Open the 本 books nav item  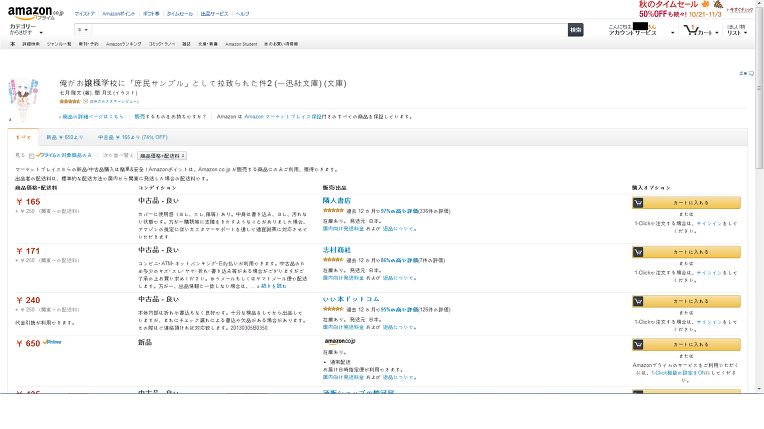(13, 44)
